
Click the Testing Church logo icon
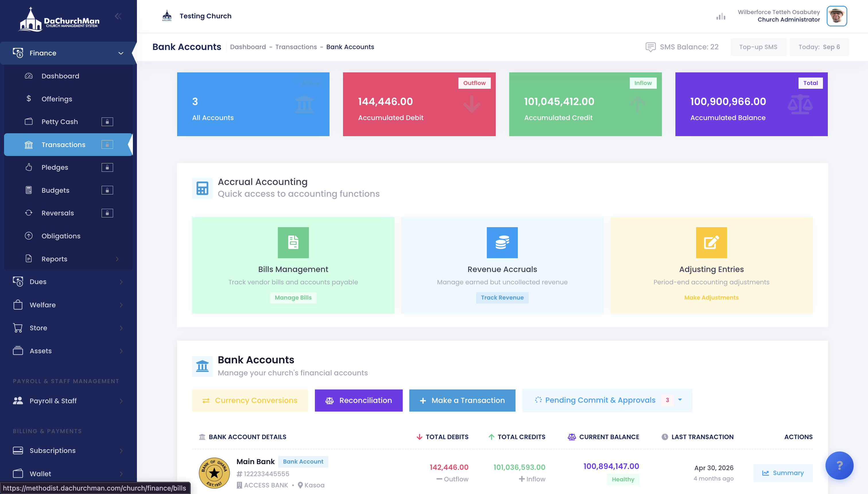[167, 16]
